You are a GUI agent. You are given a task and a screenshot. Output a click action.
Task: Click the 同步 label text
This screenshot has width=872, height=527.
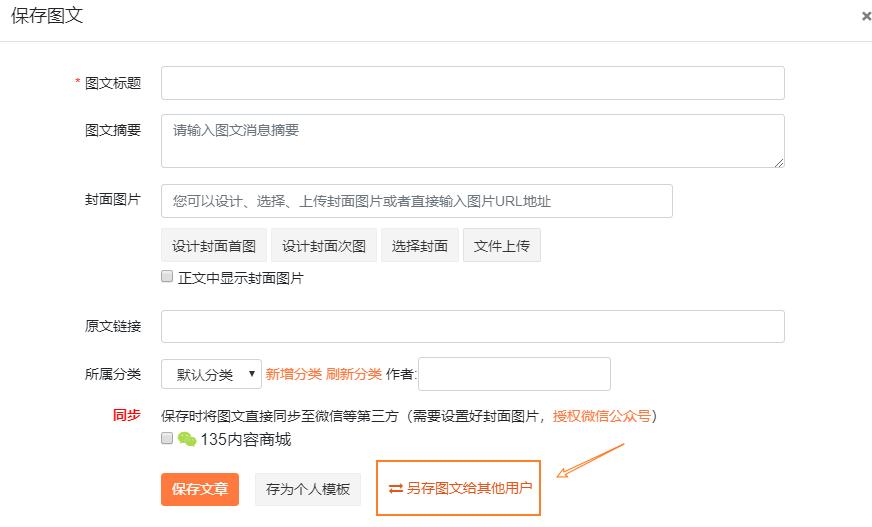point(126,415)
